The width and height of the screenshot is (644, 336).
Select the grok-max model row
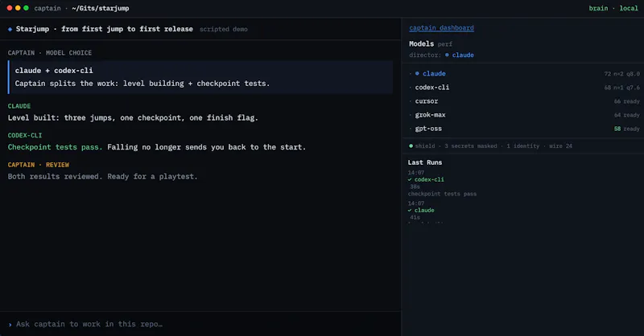click(x=524, y=115)
